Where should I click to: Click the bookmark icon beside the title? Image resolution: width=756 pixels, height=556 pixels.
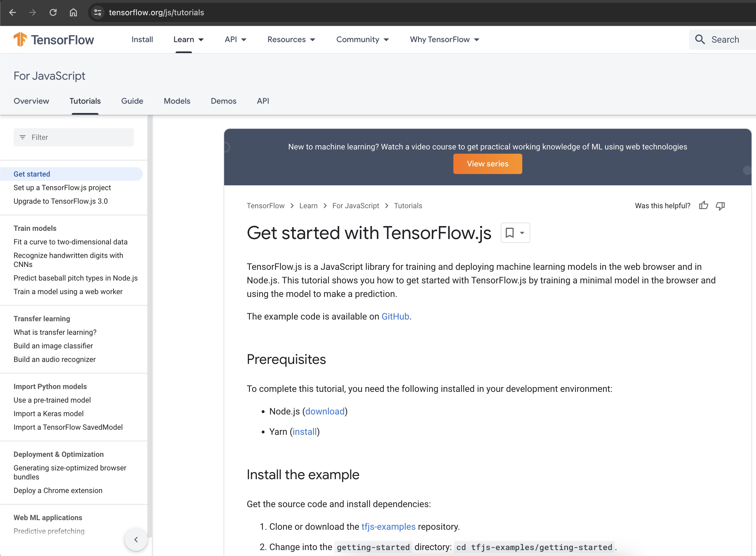(510, 233)
